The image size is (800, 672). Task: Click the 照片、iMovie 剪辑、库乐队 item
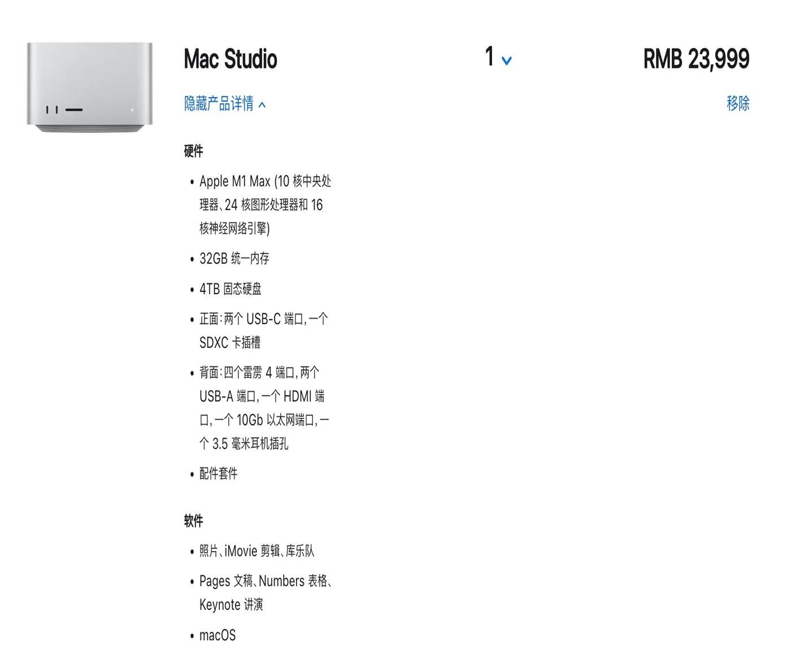click(x=256, y=551)
